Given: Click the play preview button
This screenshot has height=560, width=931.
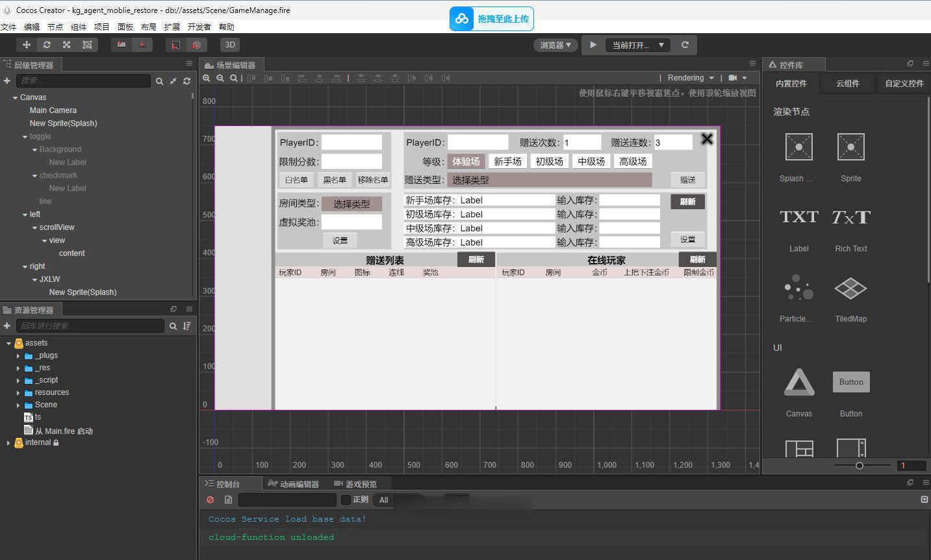Looking at the screenshot, I should [593, 45].
